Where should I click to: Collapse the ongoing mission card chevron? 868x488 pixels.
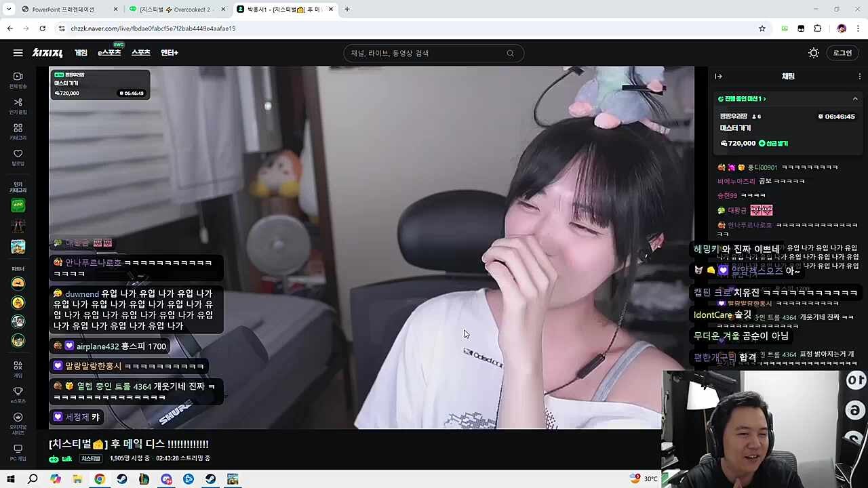(x=855, y=99)
